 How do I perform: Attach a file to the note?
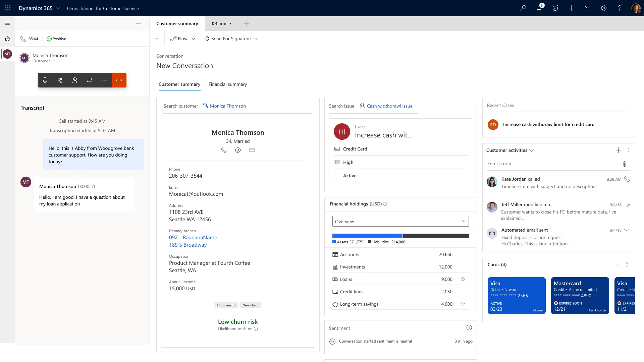click(x=624, y=164)
